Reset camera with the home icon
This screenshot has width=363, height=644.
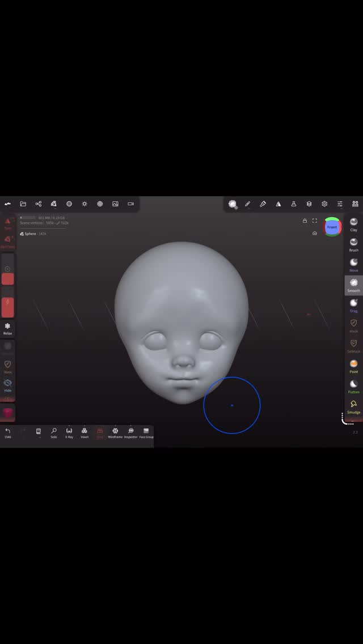pyautogui.click(x=314, y=234)
